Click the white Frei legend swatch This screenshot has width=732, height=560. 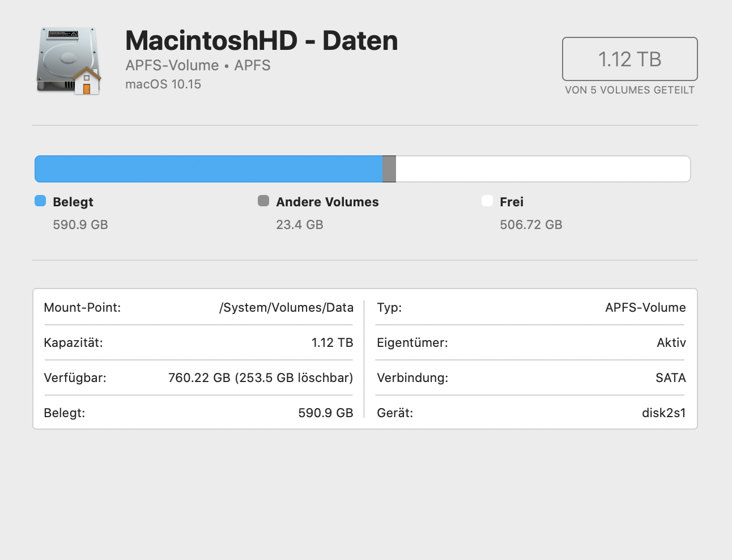(487, 201)
